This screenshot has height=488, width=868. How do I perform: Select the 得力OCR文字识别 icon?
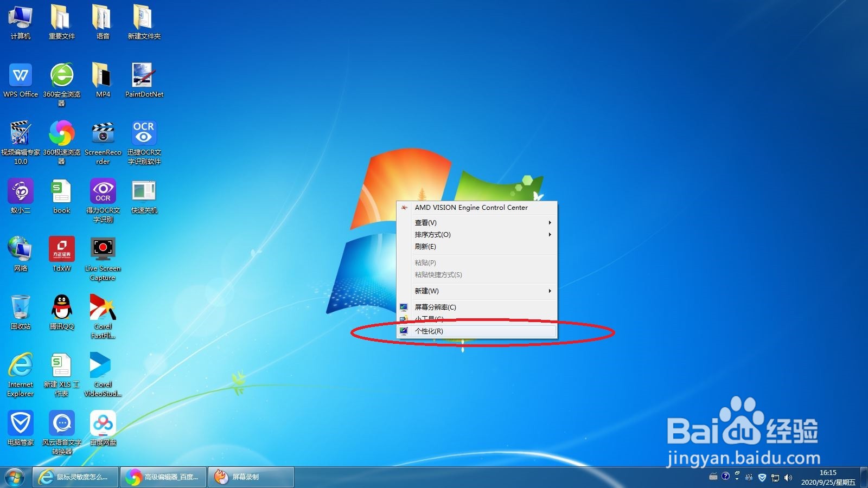tap(103, 201)
